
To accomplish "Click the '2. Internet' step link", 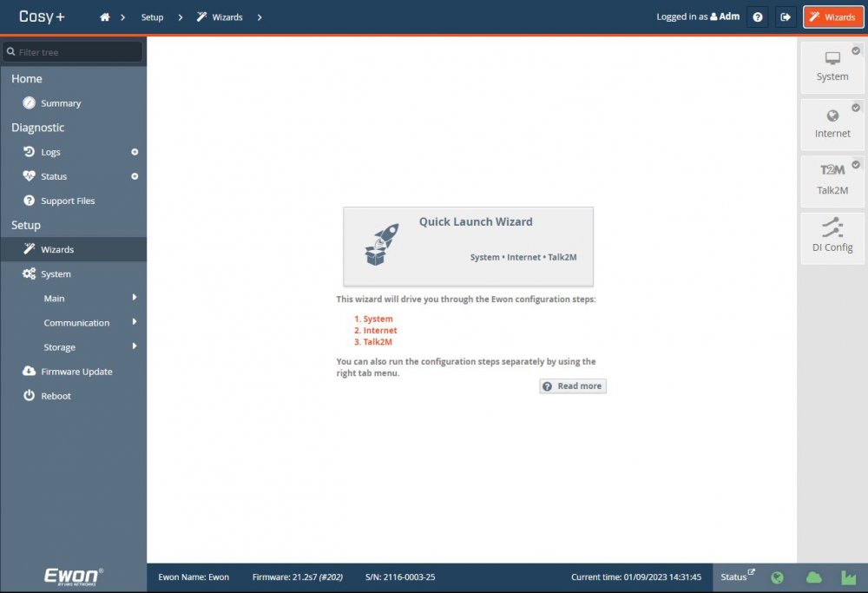I will (376, 331).
